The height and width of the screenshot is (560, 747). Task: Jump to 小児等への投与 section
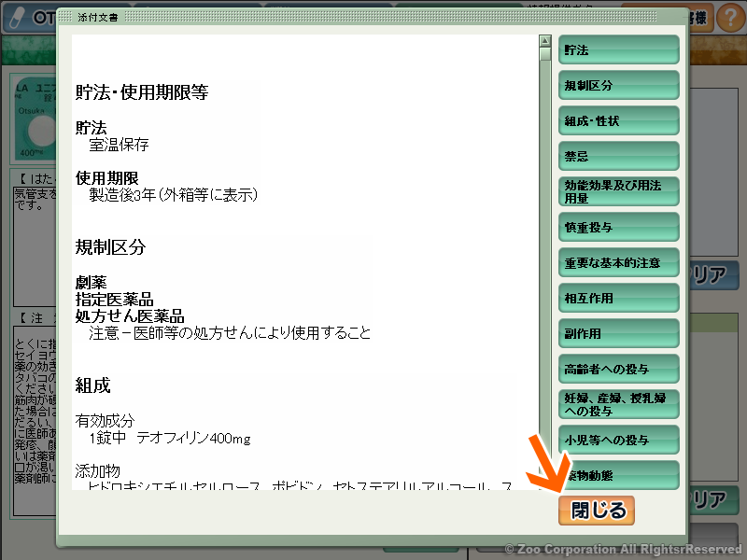tap(618, 440)
